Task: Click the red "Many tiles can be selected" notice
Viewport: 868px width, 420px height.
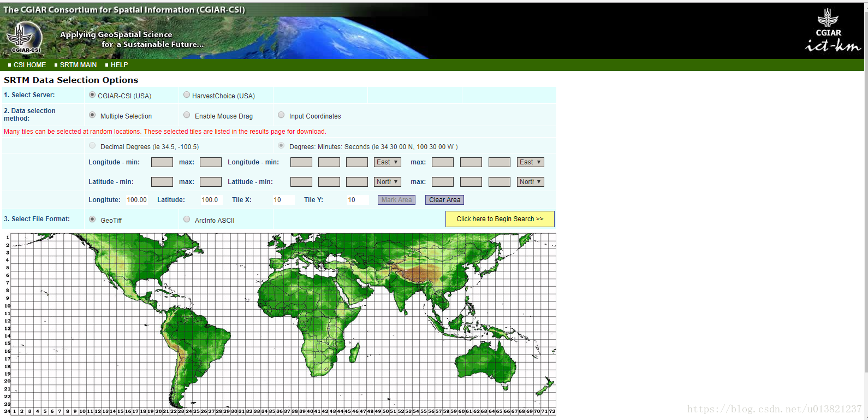Action: [x=165, y=132]
